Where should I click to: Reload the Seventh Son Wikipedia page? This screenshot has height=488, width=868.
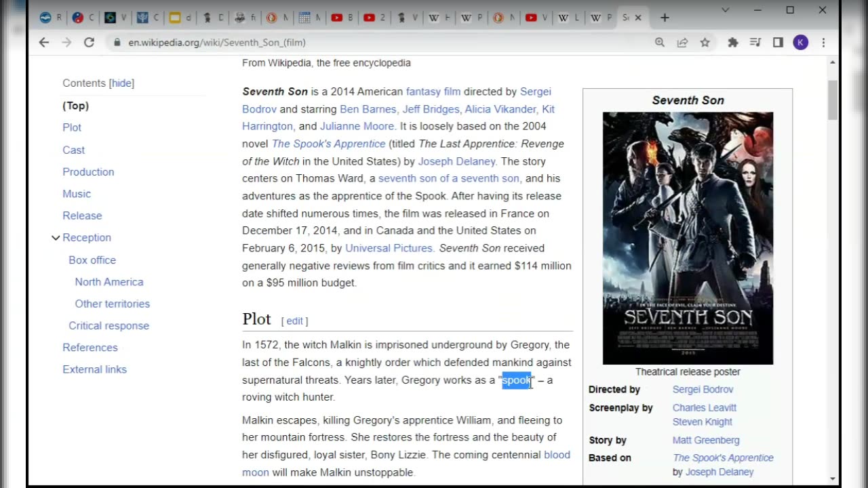coord(89,42)
